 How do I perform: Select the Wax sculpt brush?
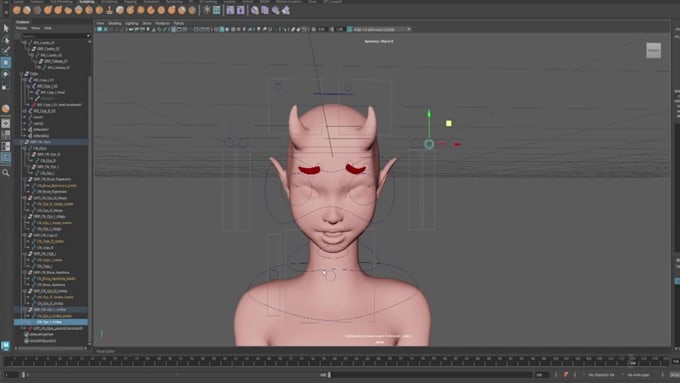[120, 10]
